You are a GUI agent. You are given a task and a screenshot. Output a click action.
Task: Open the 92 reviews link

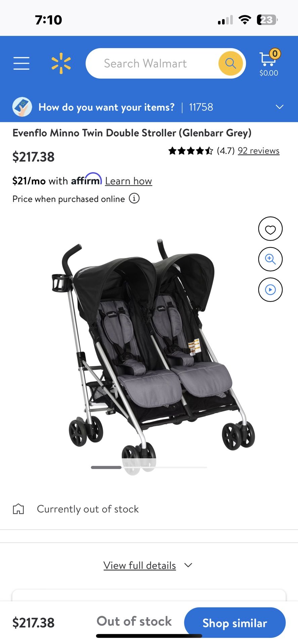click(x=259, y=151)
